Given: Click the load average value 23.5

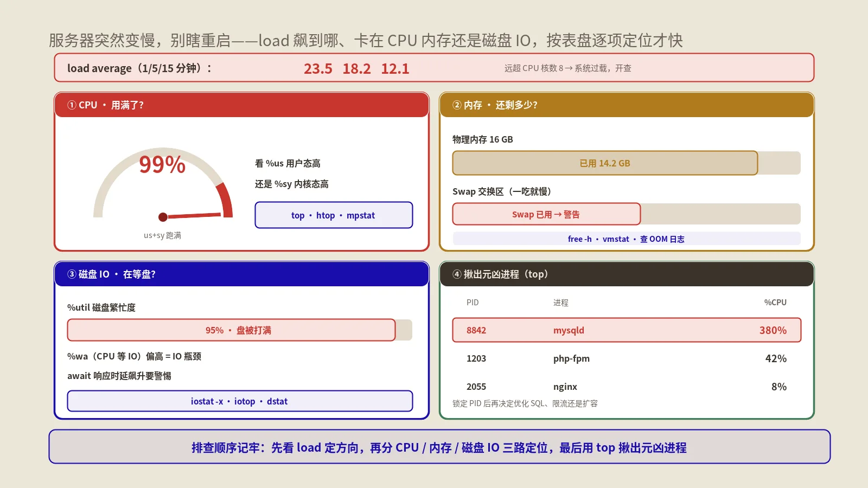Looking at the screenshot, I should coord(318,69).
